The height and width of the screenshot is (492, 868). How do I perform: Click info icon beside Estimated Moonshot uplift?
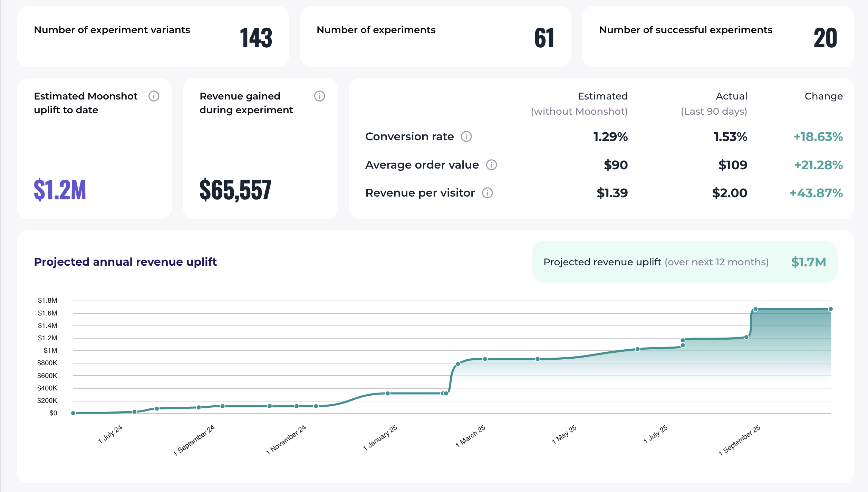pyautogui.click(x=154, y=96)
